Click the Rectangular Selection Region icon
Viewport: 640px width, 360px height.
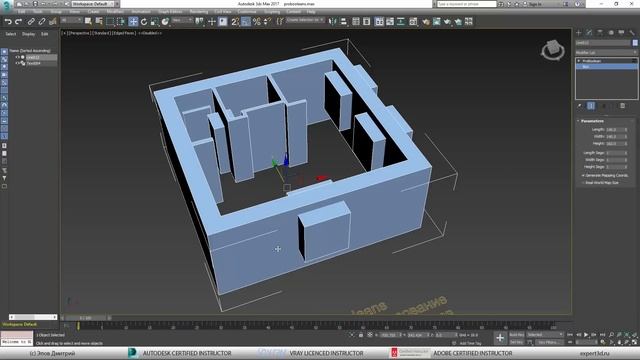coord(110,22)
